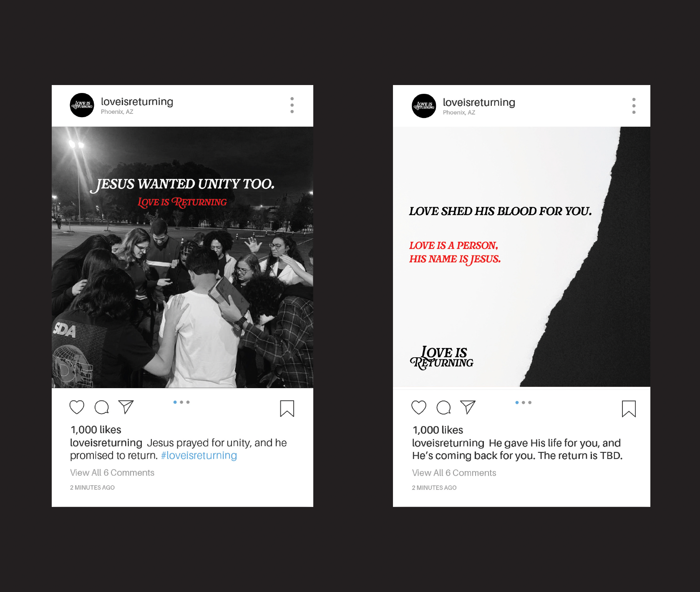700x592 pixels.
Task: Open the right post's loveisreturning profile avatar
Action: pos(424,106)
